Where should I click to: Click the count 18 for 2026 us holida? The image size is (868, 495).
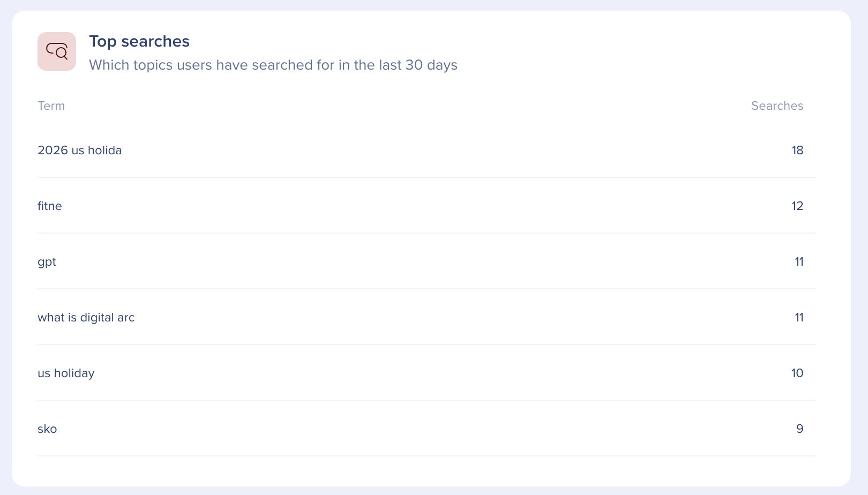(x=797, y=151)
